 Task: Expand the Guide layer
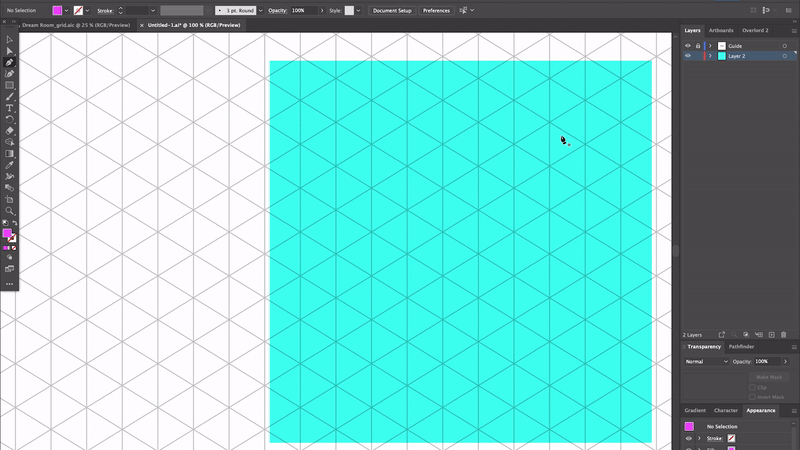pyautogui.click(x=710, y=46)
